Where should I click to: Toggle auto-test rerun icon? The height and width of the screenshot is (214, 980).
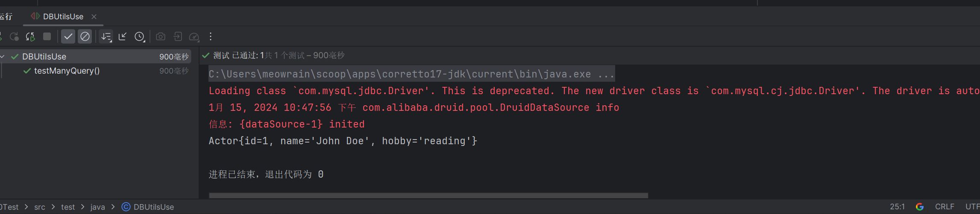[30, 37]
